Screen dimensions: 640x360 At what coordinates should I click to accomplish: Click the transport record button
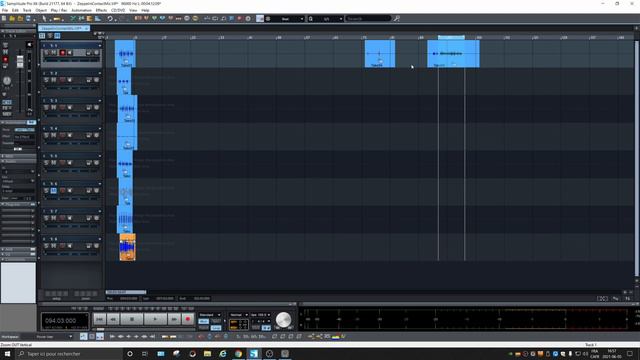(188, 319)
